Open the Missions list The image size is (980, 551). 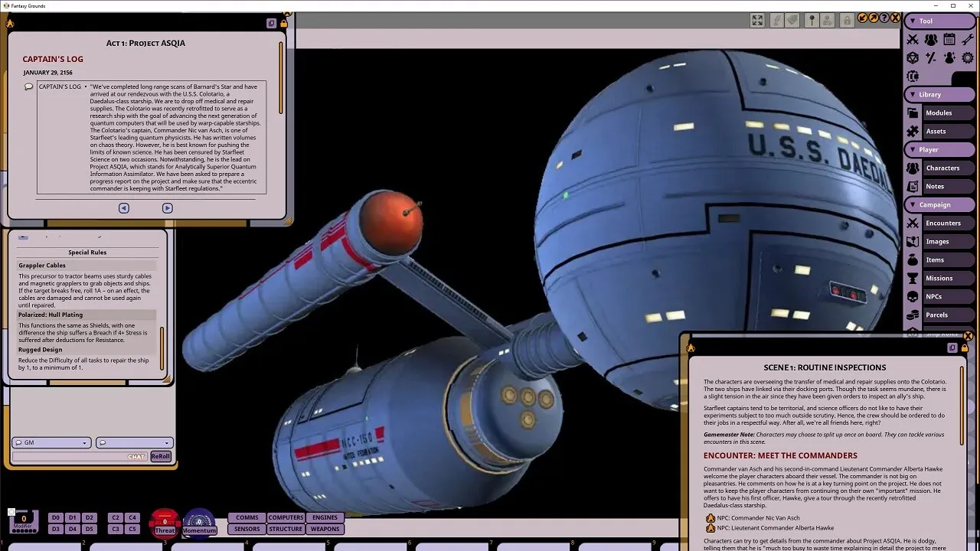point(948,279)
